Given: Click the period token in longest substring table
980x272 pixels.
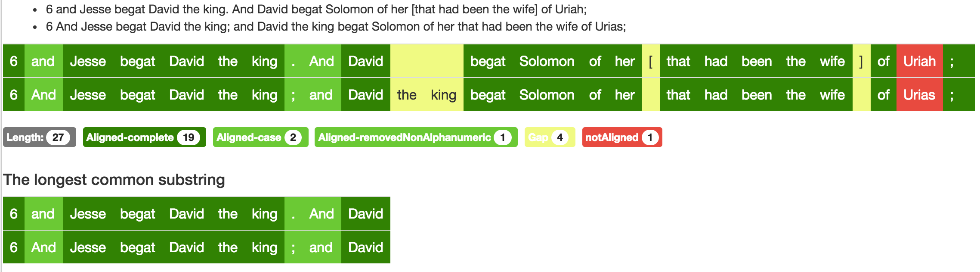Looking at the screenshot, I should [x=293, y=214].
